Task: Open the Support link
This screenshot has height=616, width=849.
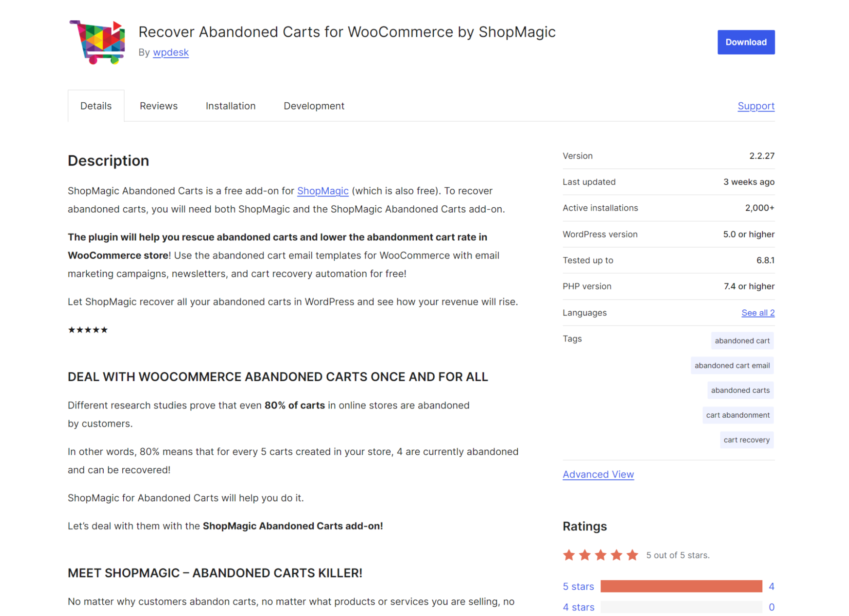Action: (x=756, y=106)
